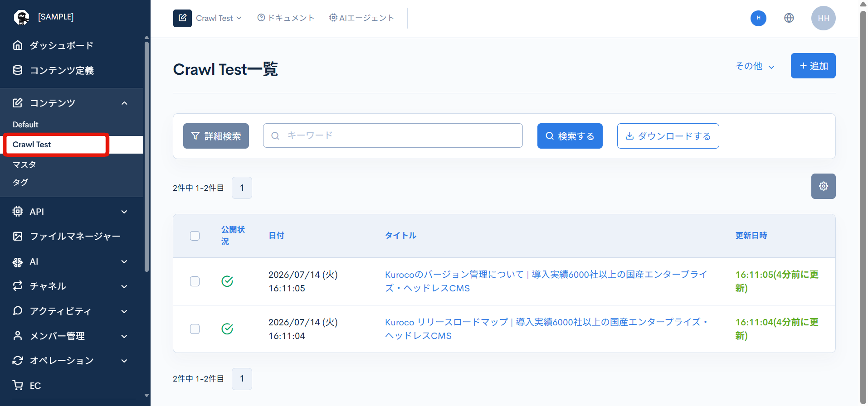Open Kuroco リリースロードマップ article link

[546, 329]
